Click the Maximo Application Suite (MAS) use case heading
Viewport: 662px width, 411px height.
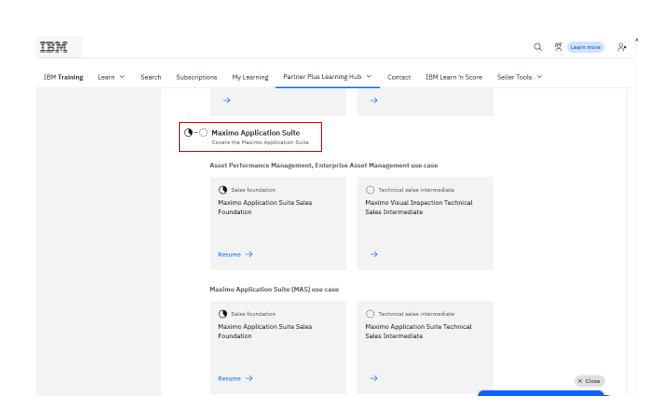pyautogui.click(x=274, y=289)
